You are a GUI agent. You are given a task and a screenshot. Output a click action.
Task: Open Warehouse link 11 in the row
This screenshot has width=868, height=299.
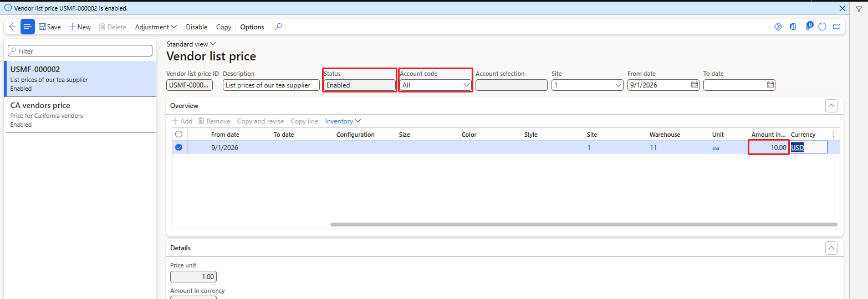tap(653, 148)
